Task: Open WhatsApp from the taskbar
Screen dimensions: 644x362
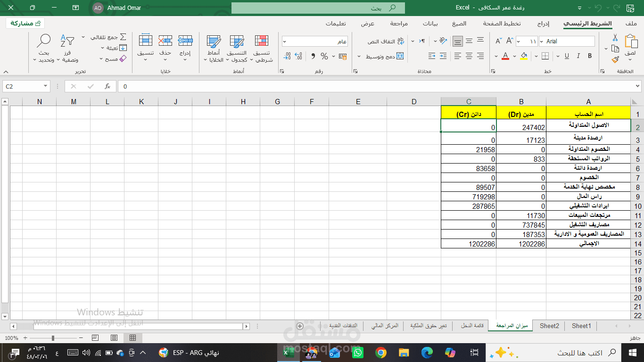Action: tap(358, 352)
